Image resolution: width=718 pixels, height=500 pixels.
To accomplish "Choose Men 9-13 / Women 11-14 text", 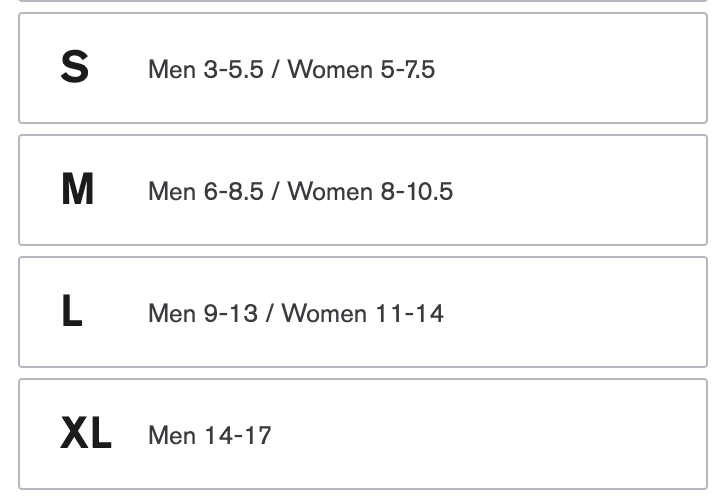I will tap(295, 313).
